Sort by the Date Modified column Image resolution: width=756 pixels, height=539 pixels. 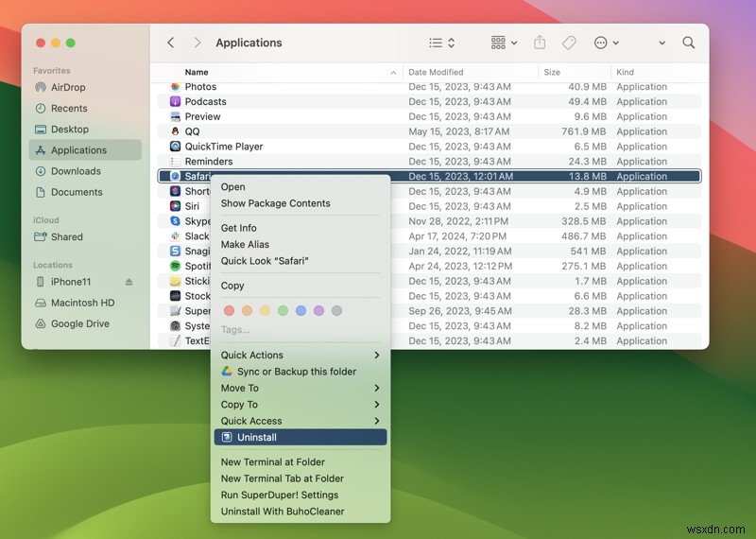click(x=436, y=73)
